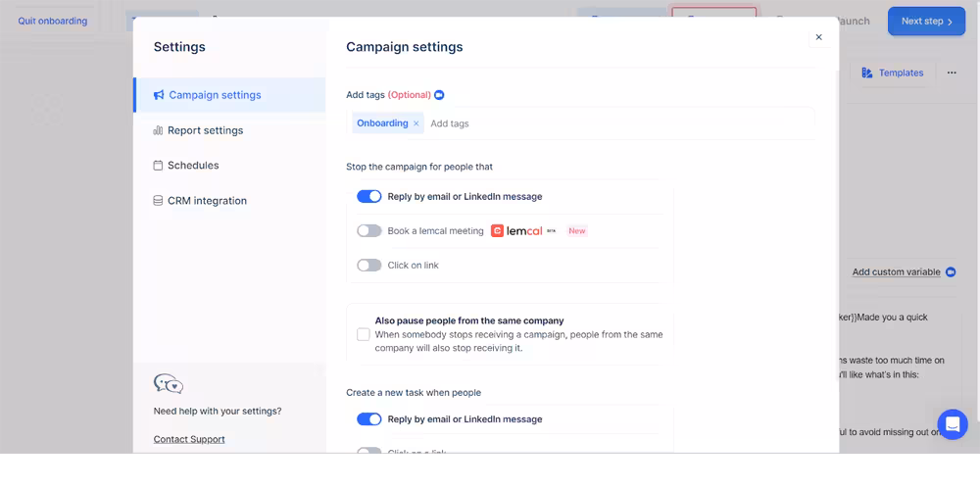Viewport: 980px width, 490px height.
Task: Click the bar chart Report settings icon
Action: tap(158, 130)
